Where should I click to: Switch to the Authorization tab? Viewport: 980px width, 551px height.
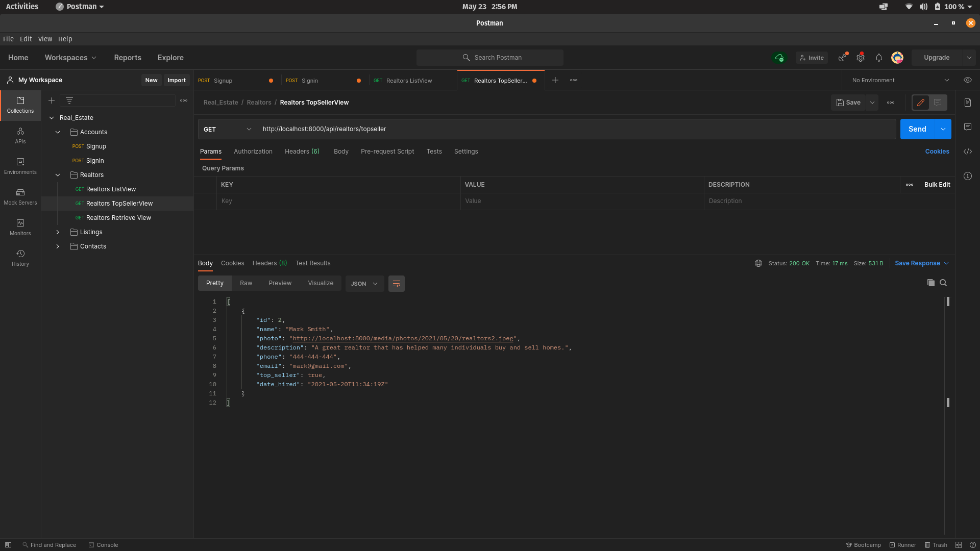pos(253,152)
